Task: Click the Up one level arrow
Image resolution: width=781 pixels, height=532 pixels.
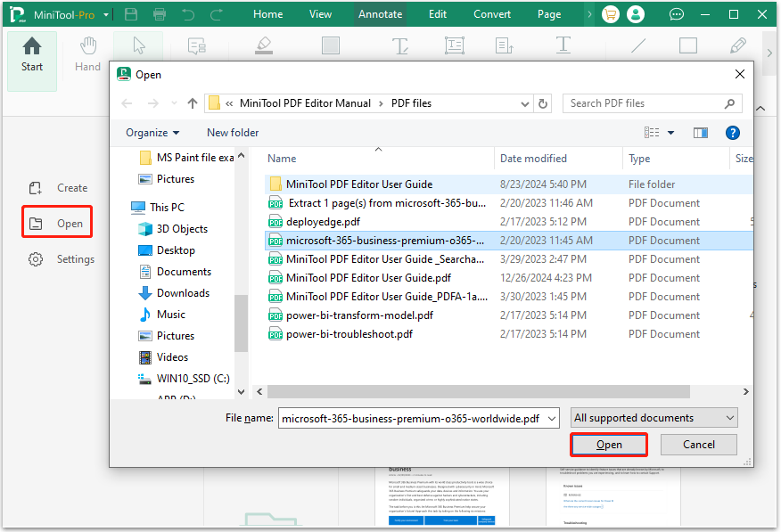Action: (x=193, y=103)
